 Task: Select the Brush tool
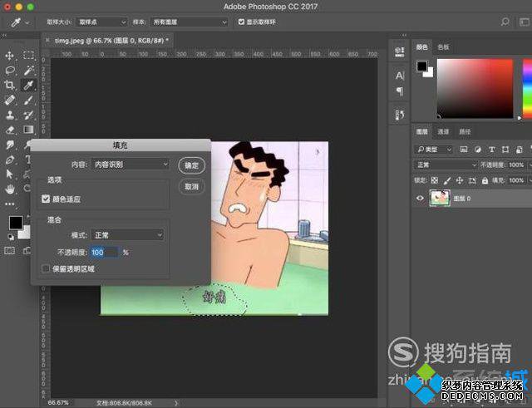coord(28,100)
